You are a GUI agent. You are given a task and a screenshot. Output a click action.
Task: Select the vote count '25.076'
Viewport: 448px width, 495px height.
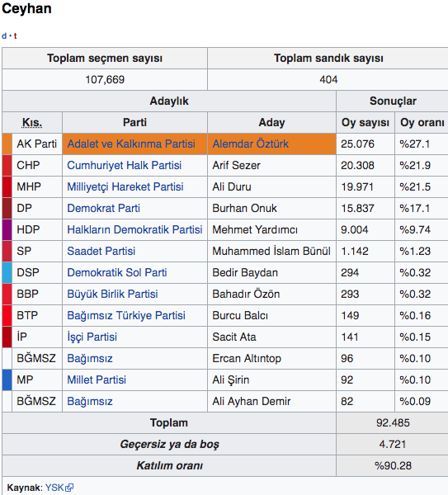357,144
